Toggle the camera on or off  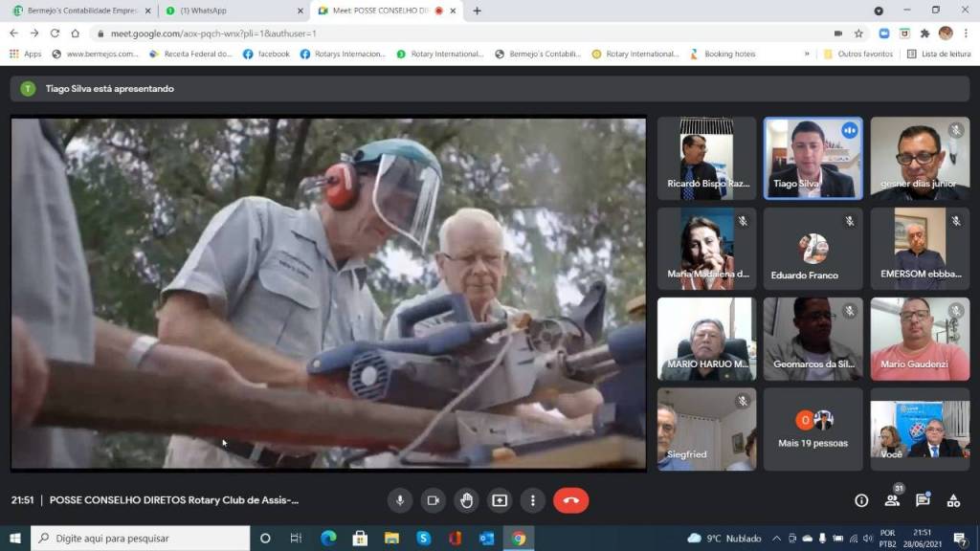click(433, 500)
